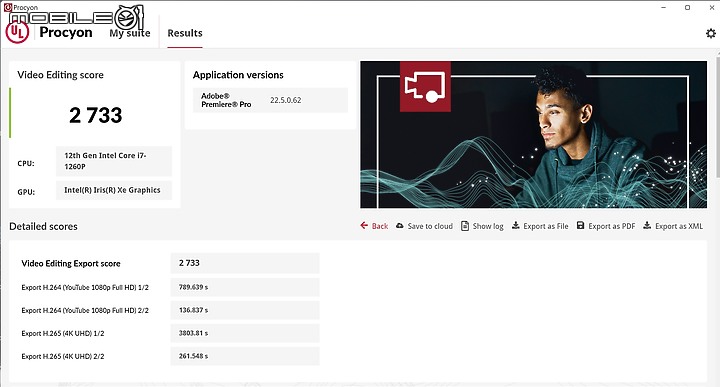720x387 pixels.
Task: Minimize the Procyon window
Action: [x=664, y=7]
